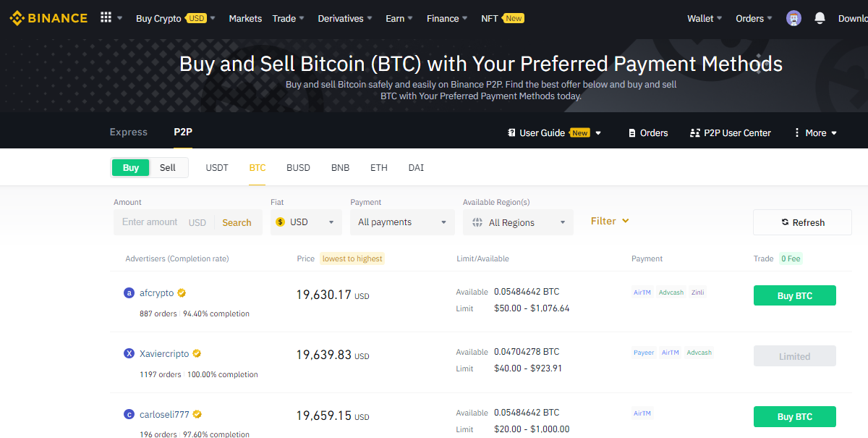Expand the User Guide dropdown arrow
Image resolution: width=868 pixels, height=438 pixels.
(598, 133)
